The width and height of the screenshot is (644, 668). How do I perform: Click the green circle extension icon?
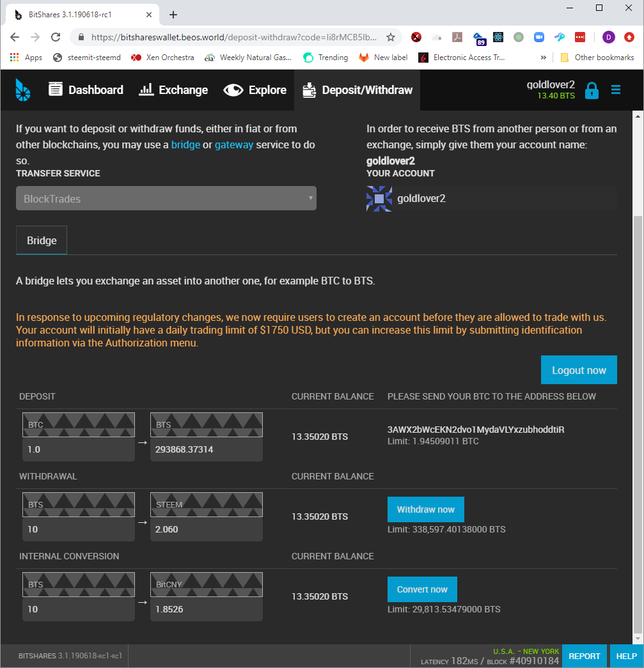click(518, 37)
